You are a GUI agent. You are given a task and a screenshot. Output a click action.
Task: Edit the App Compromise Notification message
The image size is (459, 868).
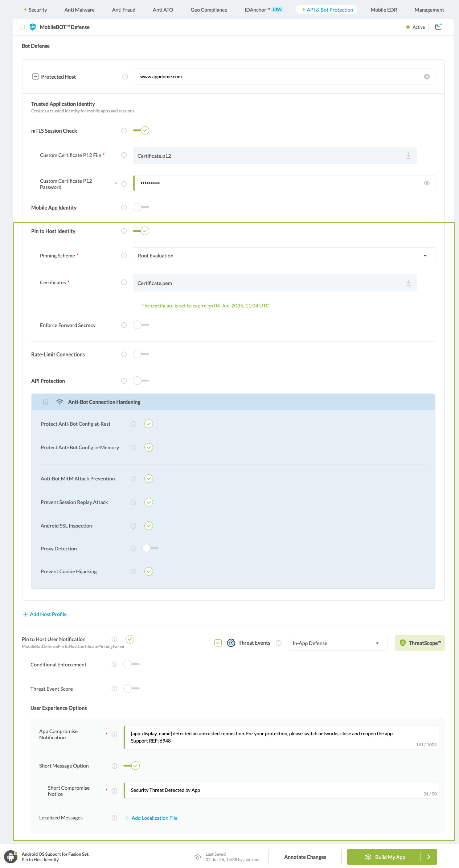coord(282,737)
